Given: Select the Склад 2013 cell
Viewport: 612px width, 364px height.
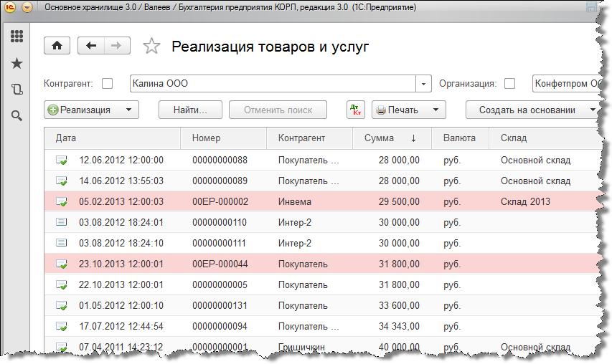Looking at the screenshot, I should (525, 201).
